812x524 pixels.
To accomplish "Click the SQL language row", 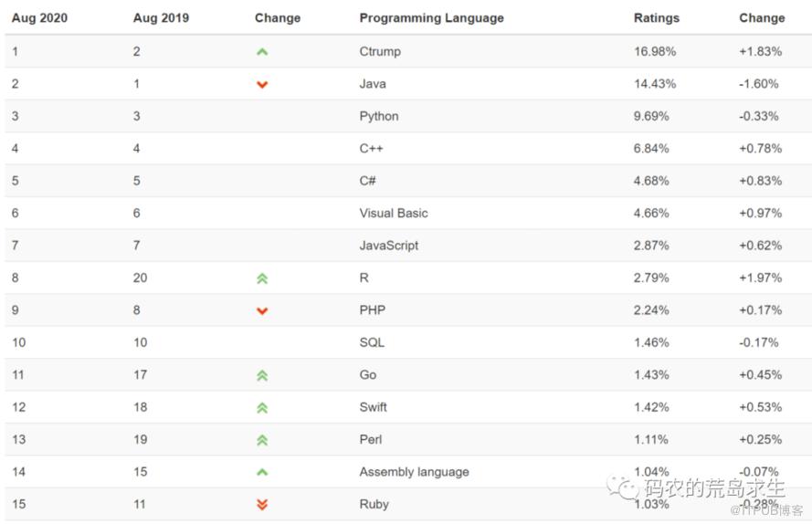I will [406, 342].
